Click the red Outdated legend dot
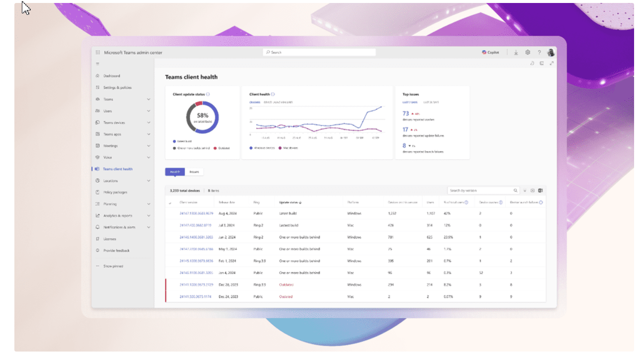Viewport: 644px width, 356px height. [x=215, y=148]
